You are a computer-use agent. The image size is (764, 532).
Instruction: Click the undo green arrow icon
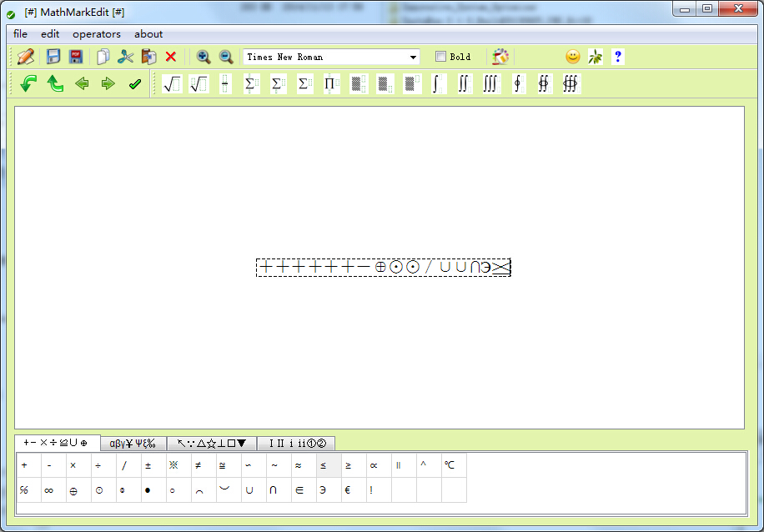(x=28, y=83)
